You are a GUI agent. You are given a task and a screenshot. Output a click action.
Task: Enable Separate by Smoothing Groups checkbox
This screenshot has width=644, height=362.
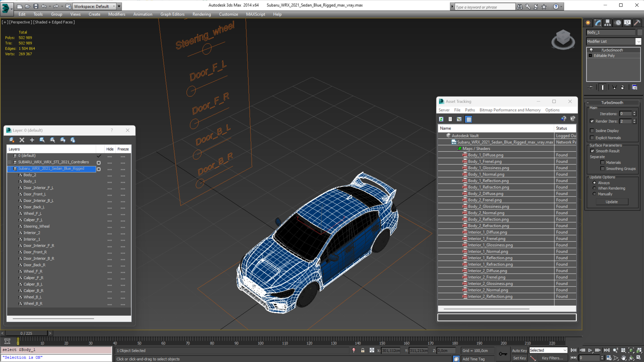tap(602, 169)
